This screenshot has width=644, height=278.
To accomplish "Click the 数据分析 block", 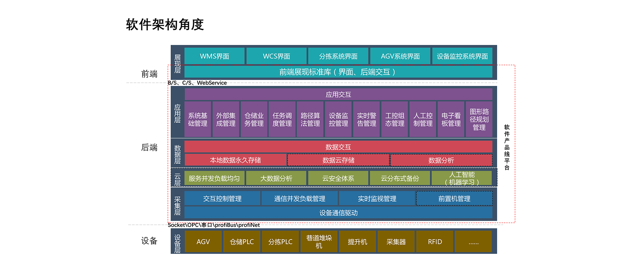I will (x=441, y=160).
